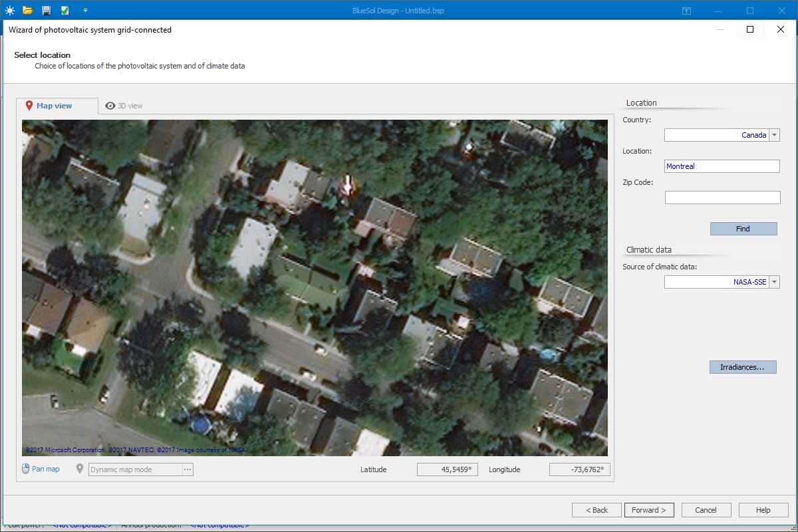The image size is (798, 532).
Task: Open the Irradiances dialog button
Action: [743, 367]
